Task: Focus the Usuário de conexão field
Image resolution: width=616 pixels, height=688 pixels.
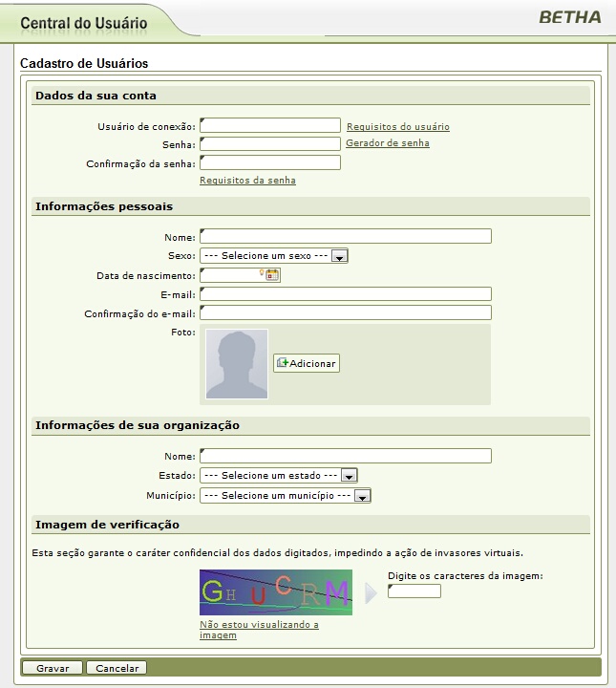Action: [x=270, y=125]
